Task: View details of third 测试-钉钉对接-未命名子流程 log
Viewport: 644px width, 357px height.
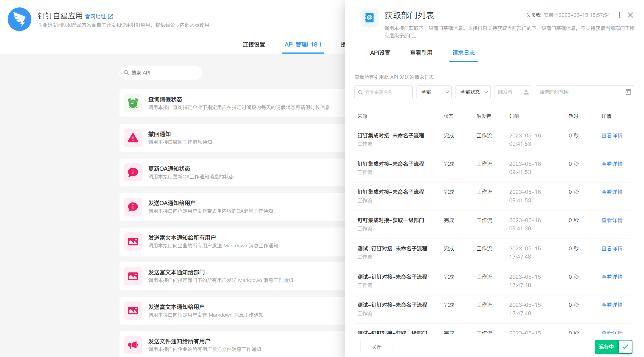Action: (x=612, y=305)
